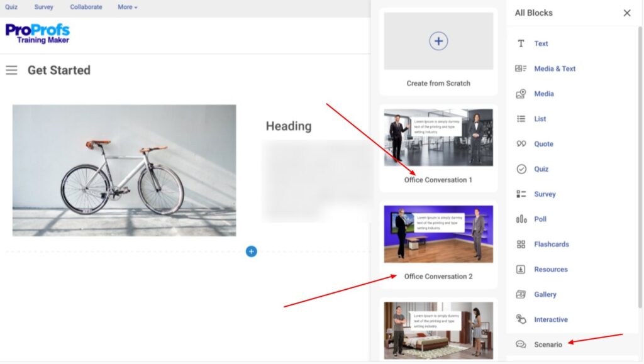Screen dimensions: 644x364
Task: Open the hamburger menu beside Get Started
Action: pos(11,70)
